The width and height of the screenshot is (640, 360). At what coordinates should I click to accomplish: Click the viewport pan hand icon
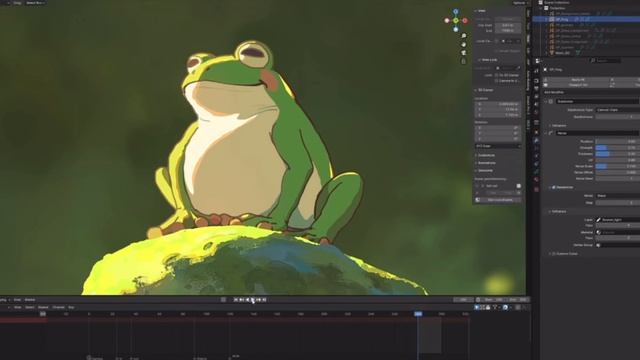coord(463,44)
